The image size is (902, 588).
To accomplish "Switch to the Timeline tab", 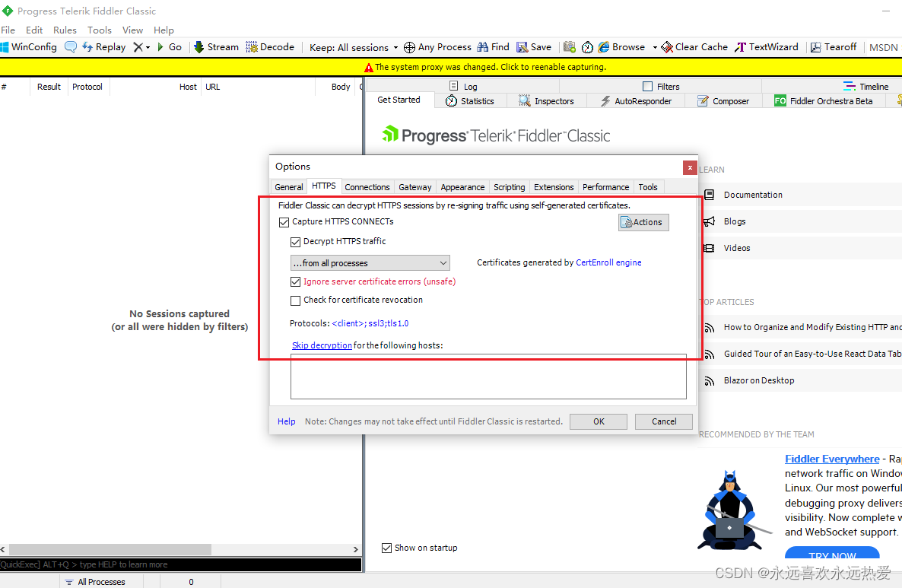I will [x=865, y=86].
